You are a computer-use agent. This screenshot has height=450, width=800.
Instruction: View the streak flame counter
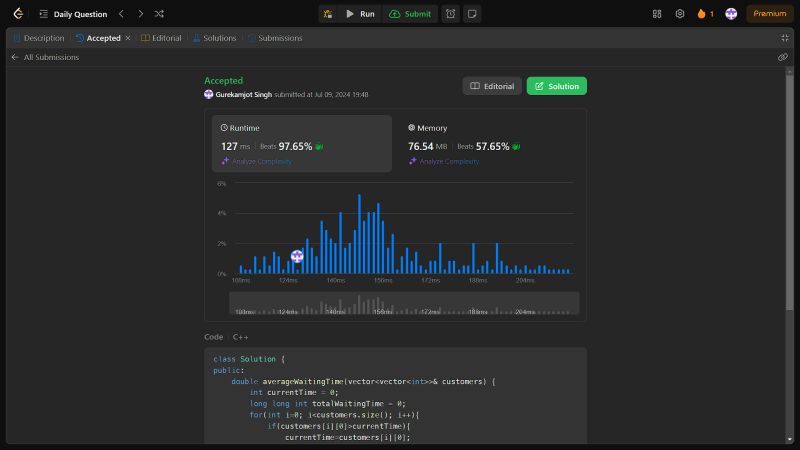pos(706,14)
